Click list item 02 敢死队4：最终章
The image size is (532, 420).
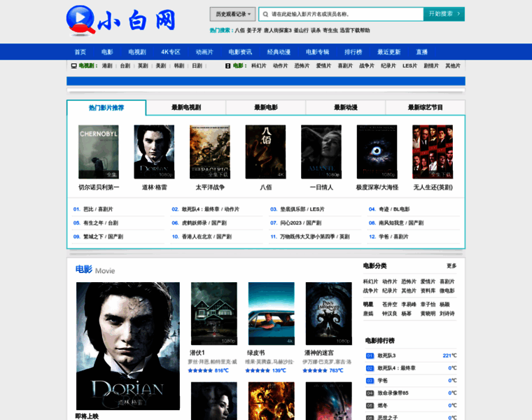pos(211,209)
